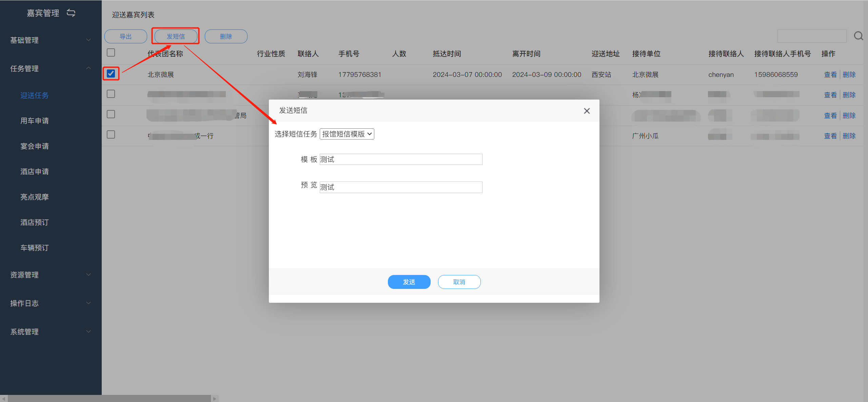Click the search magnifier icon
Viewport: 868px width, 402px height.
tap(858, 36)
